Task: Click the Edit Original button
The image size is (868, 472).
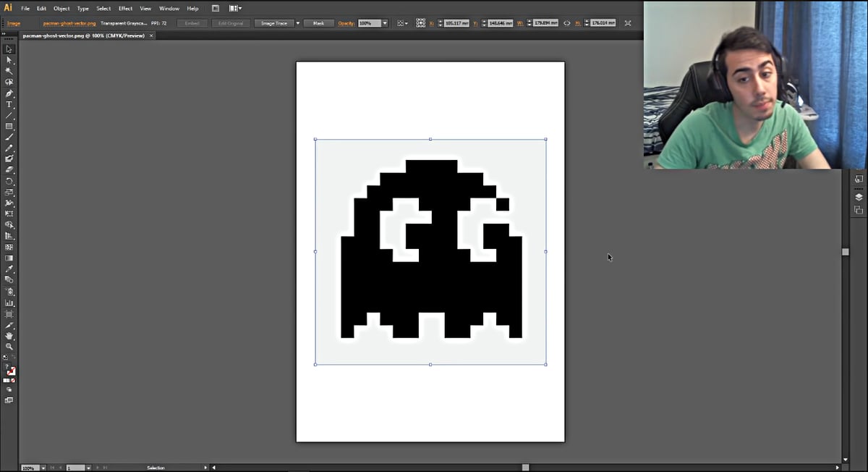Action: click(231, 23)
